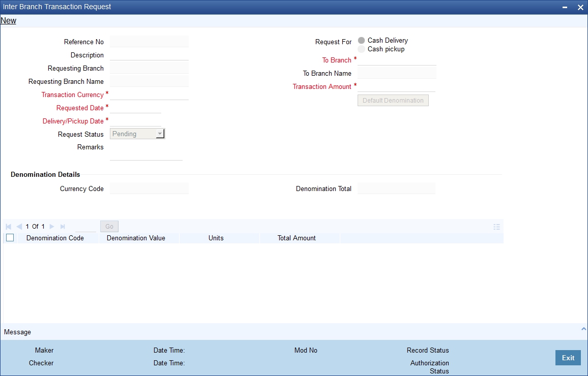Click the Denomination Total field
The width and height of the screenshot is (588, 376).
[396, 189]
